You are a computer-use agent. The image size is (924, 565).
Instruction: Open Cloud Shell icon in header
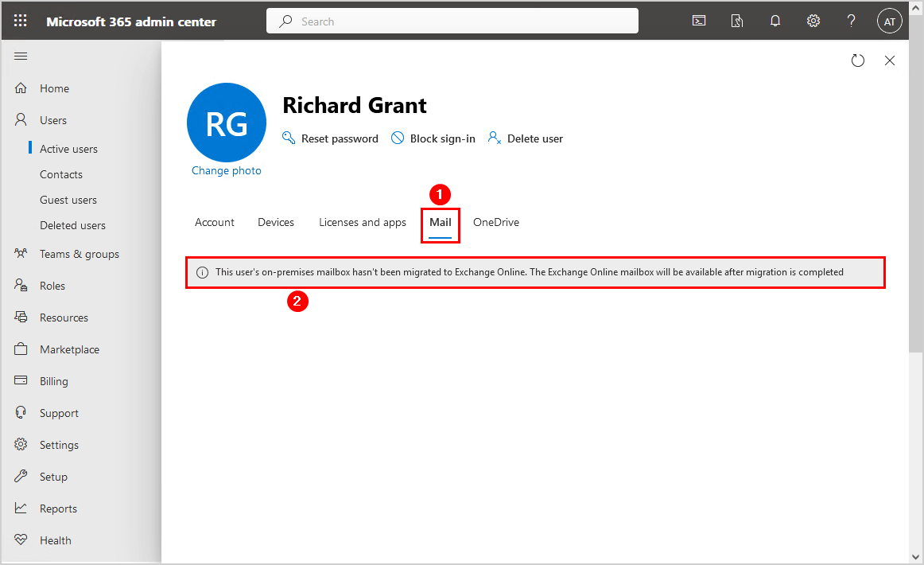click(x=699, y=21)
